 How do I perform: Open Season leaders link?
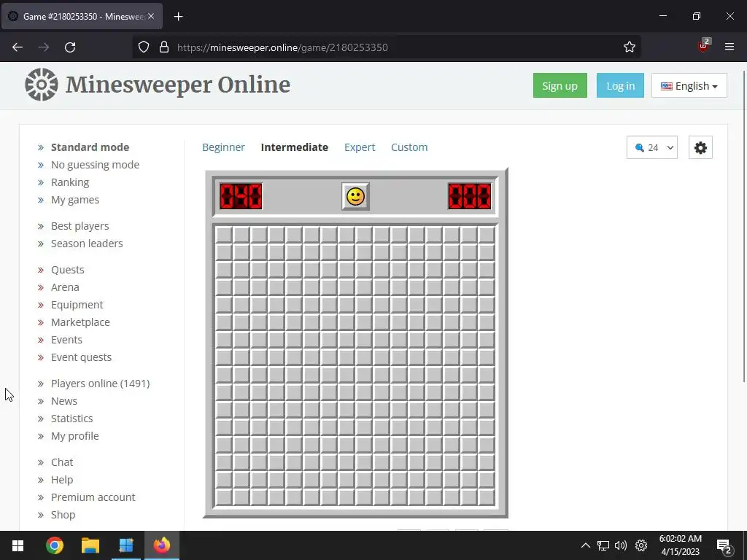(87, 244)
